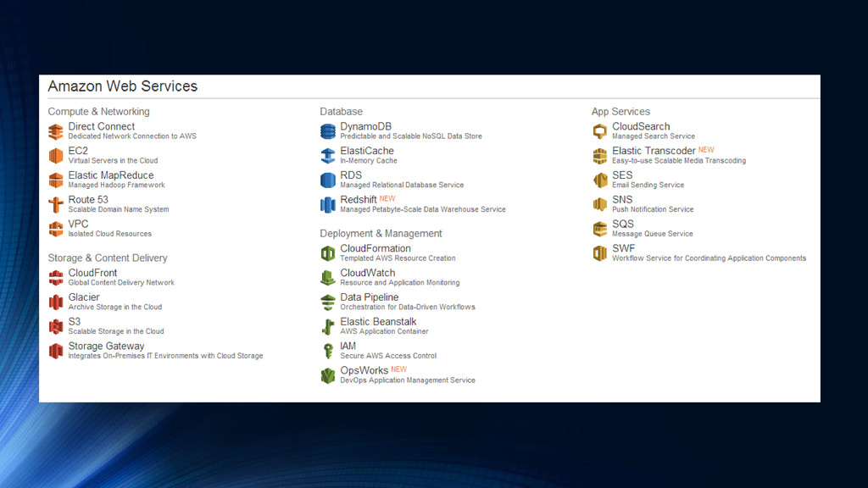Click the IAM key icon
868x488 pixels.
click(x=328, y=351)
